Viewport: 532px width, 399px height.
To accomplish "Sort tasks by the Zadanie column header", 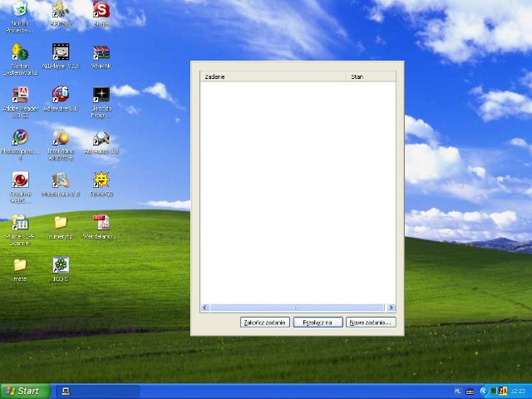I will 273,76.
